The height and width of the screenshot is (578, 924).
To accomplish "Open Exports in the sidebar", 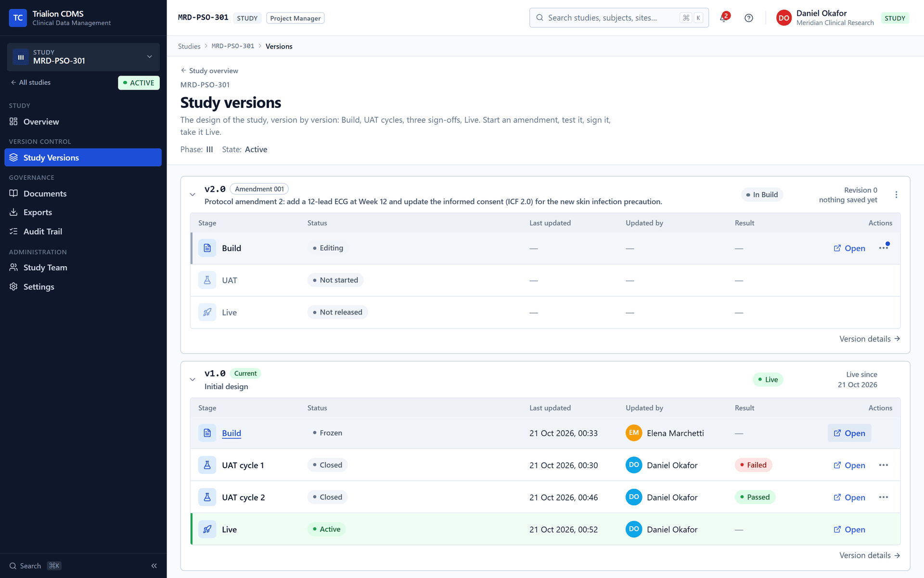I will (83, 212).
